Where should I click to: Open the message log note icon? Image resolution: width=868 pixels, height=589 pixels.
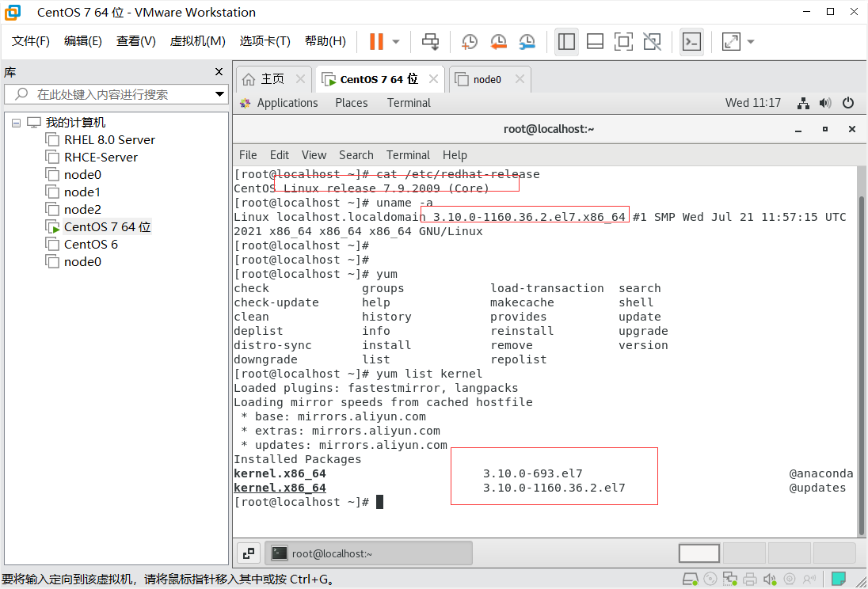[838, 579]
